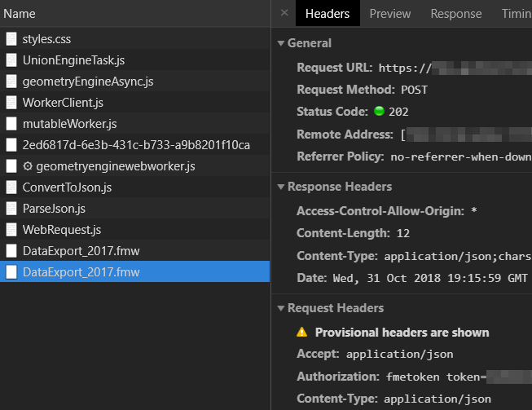
Task: Click the green status code indicator
Action: [x=379, y=111]
